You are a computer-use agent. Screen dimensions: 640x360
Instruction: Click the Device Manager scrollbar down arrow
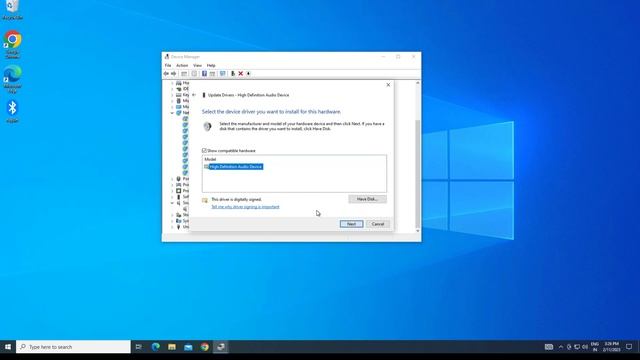[x=418, y=231]
